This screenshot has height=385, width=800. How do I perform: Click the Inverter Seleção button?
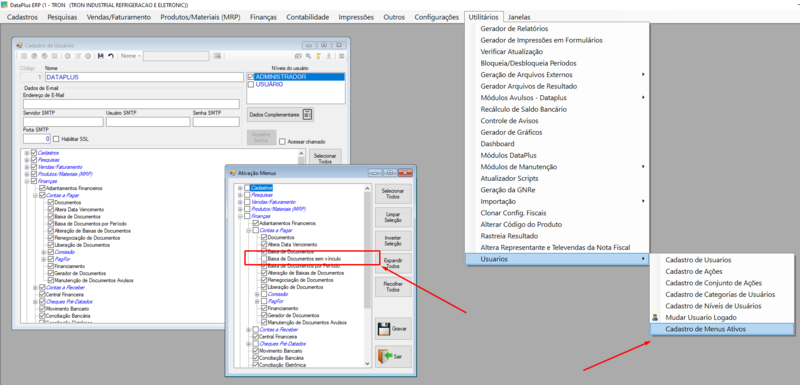[393, 241]
